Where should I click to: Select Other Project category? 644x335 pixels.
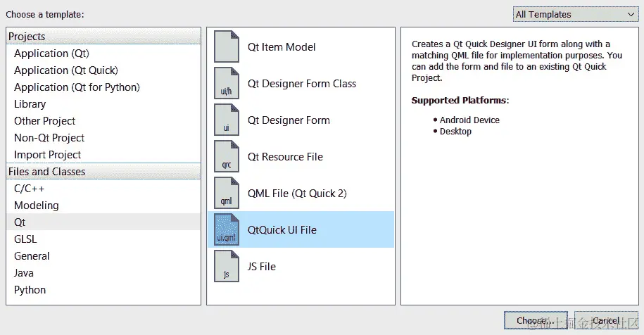(x=103, y=121)
